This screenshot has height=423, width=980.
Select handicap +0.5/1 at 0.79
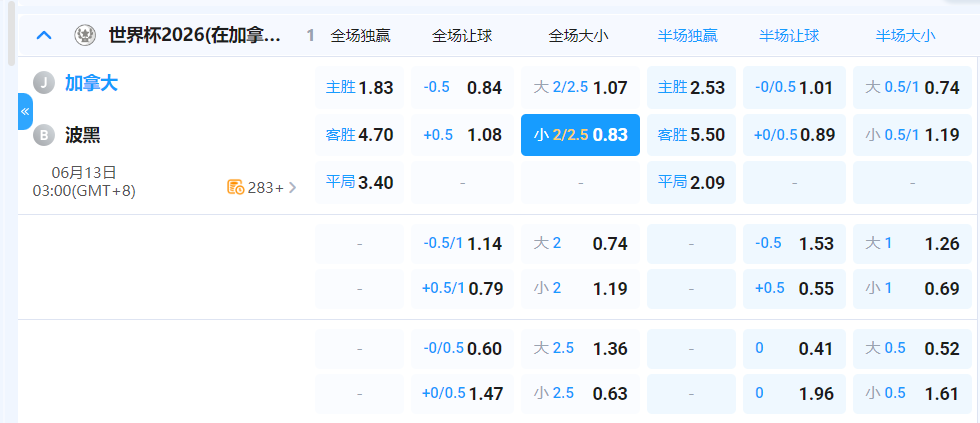pyautogui.click(x=462, y=289)
